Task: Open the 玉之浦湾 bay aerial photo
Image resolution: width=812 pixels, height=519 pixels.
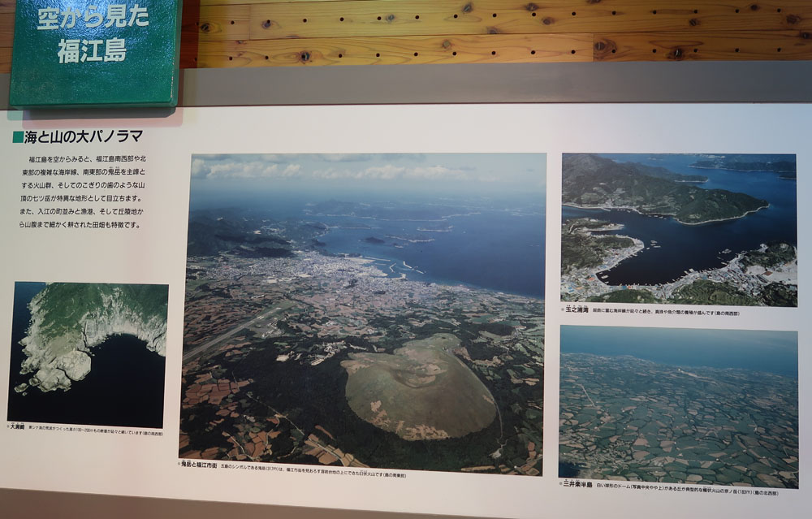Action: pyautogui.click(x=678, y=228)
